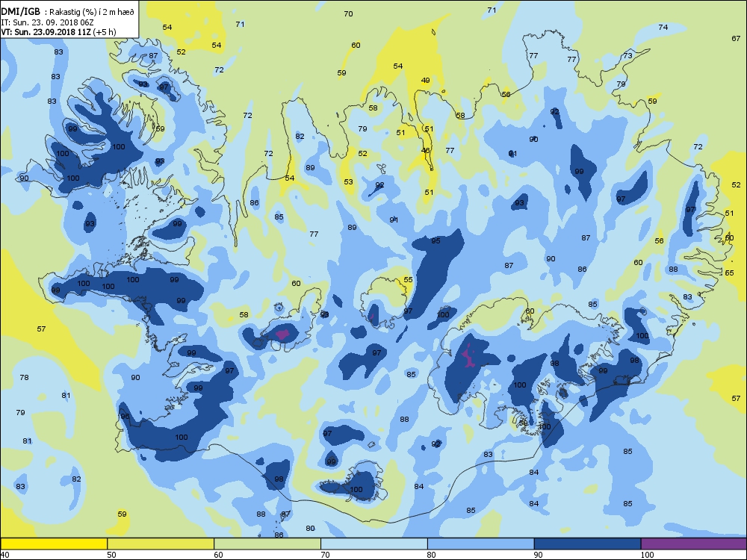Select the map value '74'
The width and height of the screenshot is (747, 560).
(663, 27)
